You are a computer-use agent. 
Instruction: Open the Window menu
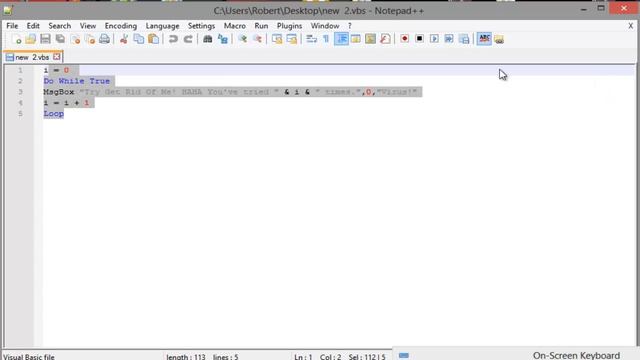click(325, 26)
